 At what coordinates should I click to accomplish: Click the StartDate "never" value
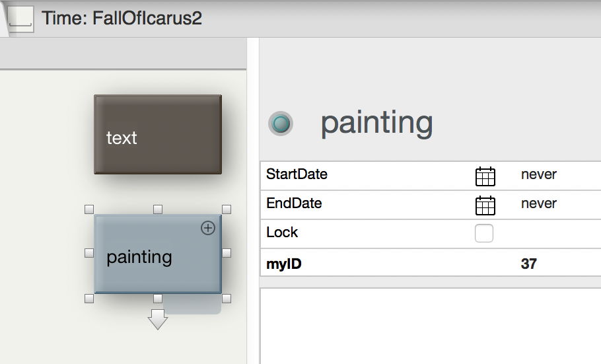pyautogui.click(x=538, y=175)
